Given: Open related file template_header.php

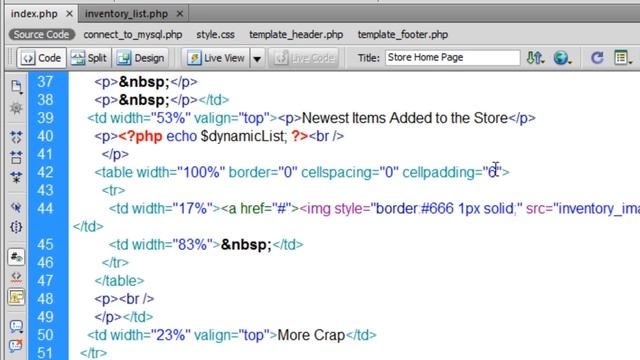Looking at the screenshot, I should pyautogui.click(x=296, y=35).
